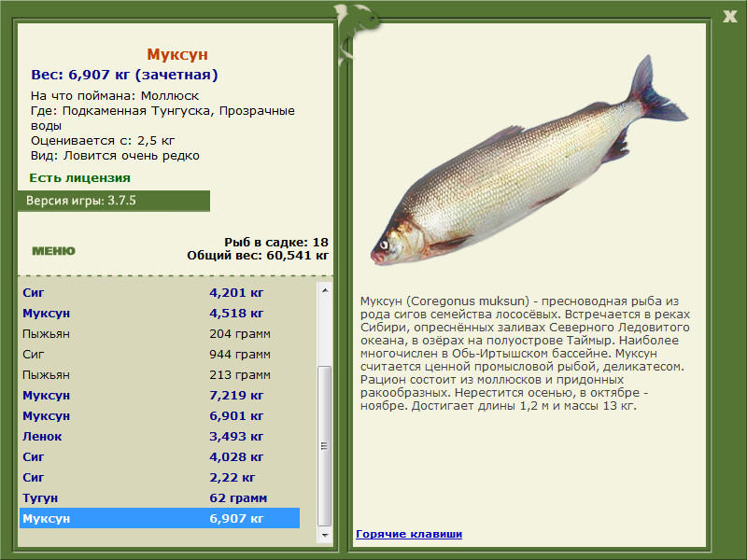Select the Муксун 4,518 кг entry
Image resolution: width=747 pixels, height=560 pixels.
160,313
